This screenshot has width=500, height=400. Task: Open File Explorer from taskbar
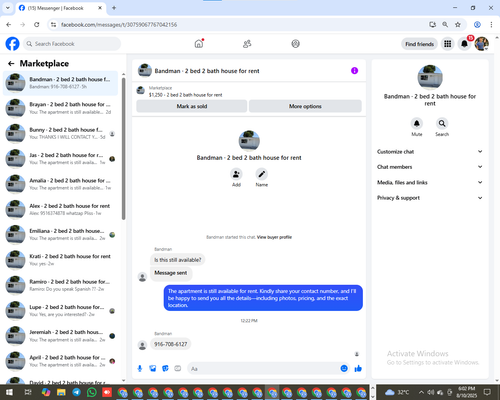[x=61, y=392]
